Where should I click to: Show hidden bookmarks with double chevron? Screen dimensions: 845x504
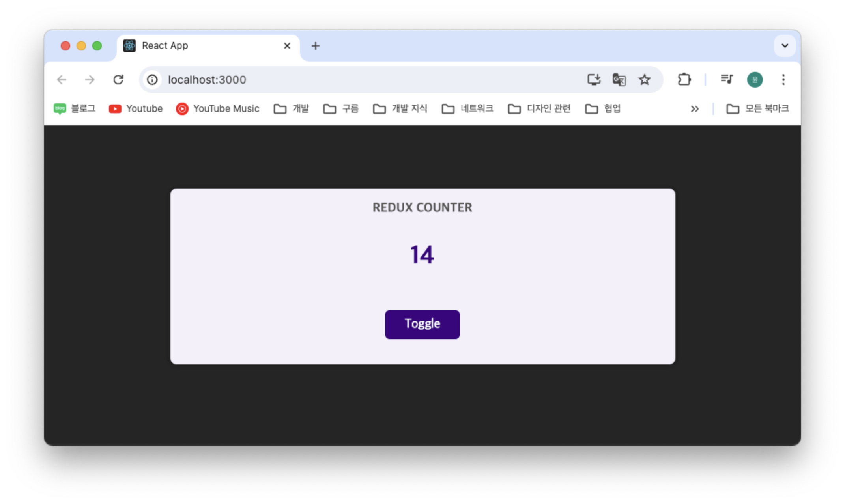(x=695, y=109)
